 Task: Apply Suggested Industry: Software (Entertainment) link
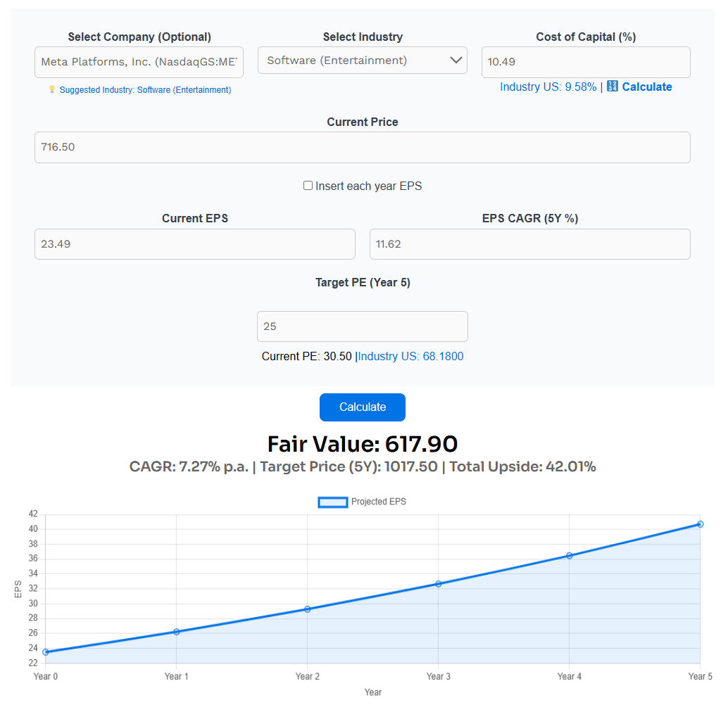tap(145, 89)
